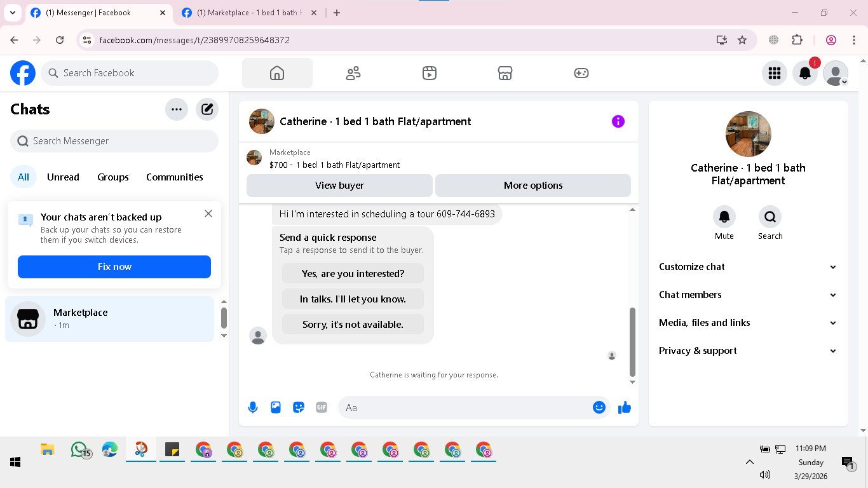Open the Marketplace storefront icon in top navigation
This screenshot has width=868, height=488.
(x=505, y=73)
